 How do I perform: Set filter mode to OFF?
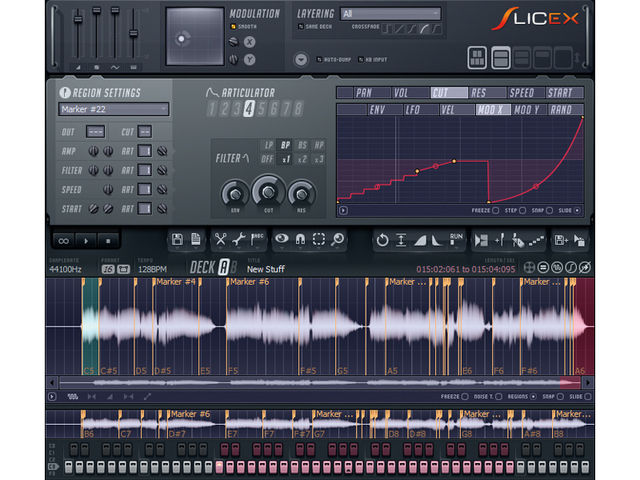tap(267, 159)
